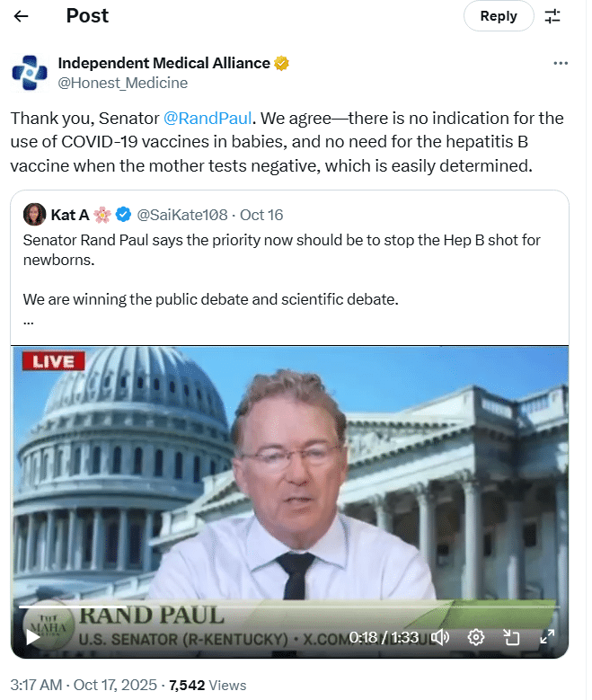Go back using the left arrow
The image size is (592, 700).
coord(21,16)
